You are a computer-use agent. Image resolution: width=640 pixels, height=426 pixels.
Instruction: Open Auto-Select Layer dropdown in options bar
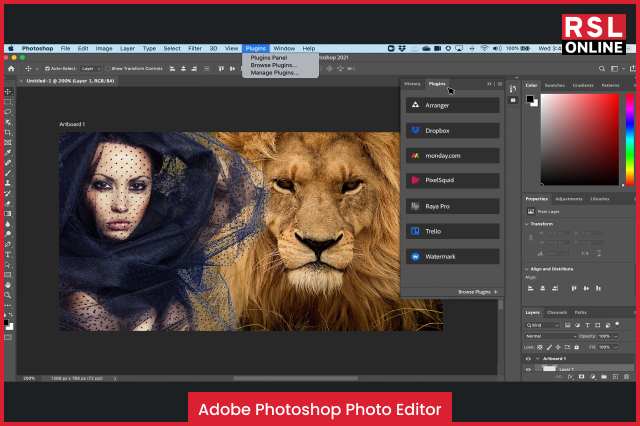point(91,69)
